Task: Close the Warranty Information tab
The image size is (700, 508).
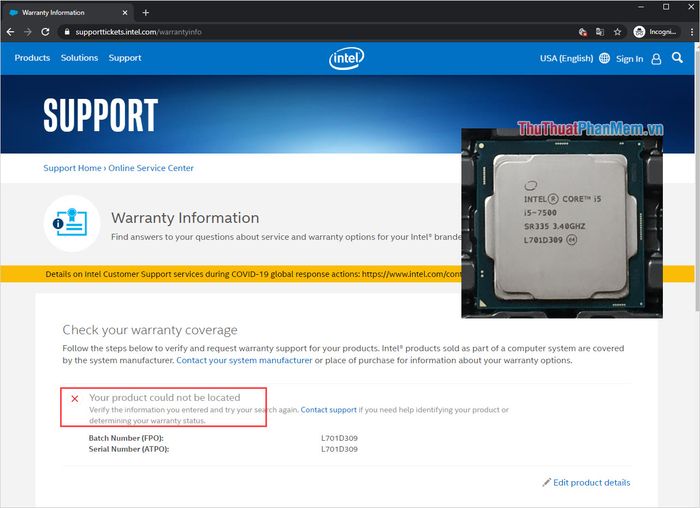Action: click(125, 12)
